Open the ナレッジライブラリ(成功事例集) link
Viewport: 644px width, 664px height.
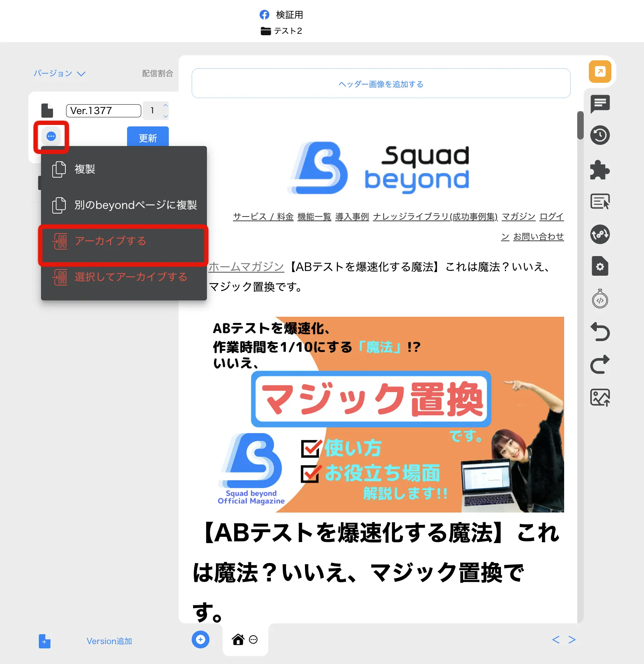[x=435, y=217]
